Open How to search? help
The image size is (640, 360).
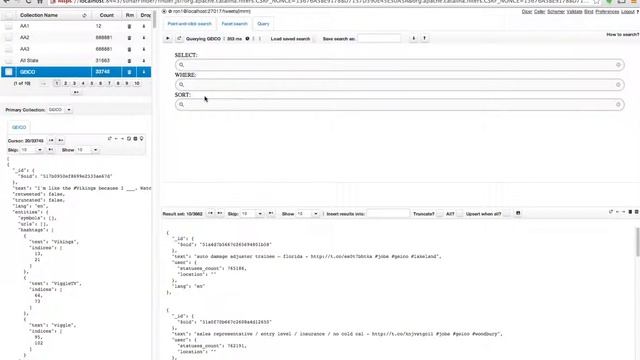coord(623,35)
